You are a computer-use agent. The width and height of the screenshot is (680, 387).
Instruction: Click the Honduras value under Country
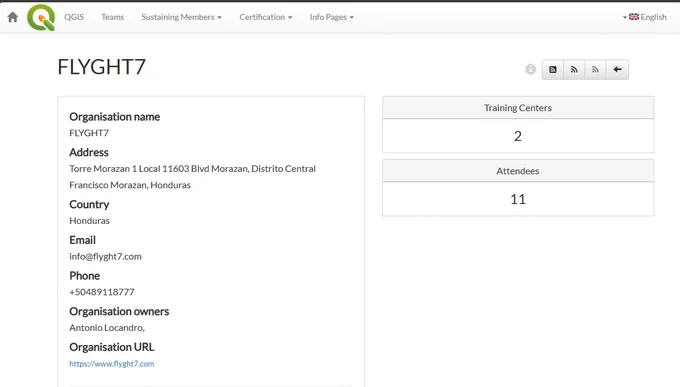[89, 220]
